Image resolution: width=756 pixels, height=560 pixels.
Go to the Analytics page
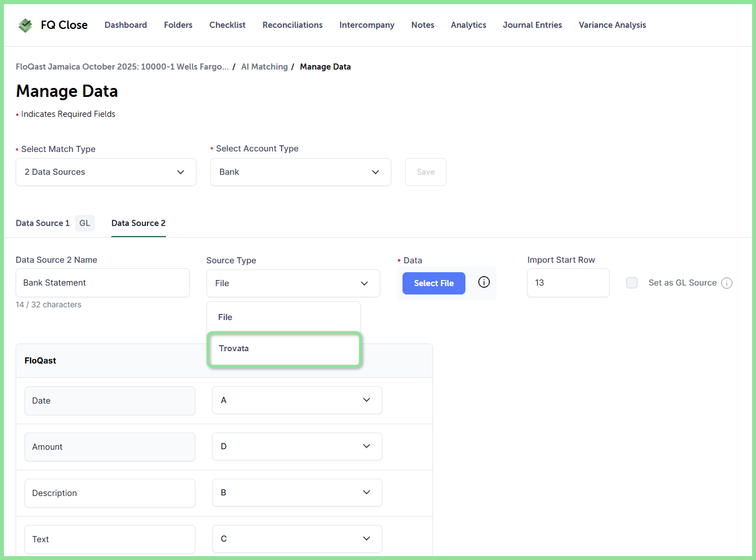(469, 25)
